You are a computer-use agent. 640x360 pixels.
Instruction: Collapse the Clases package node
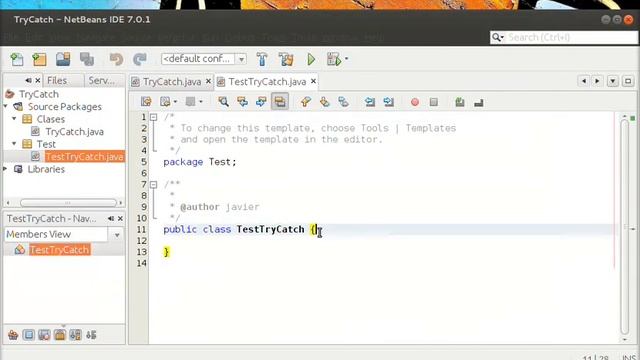[x=14, y=119]
